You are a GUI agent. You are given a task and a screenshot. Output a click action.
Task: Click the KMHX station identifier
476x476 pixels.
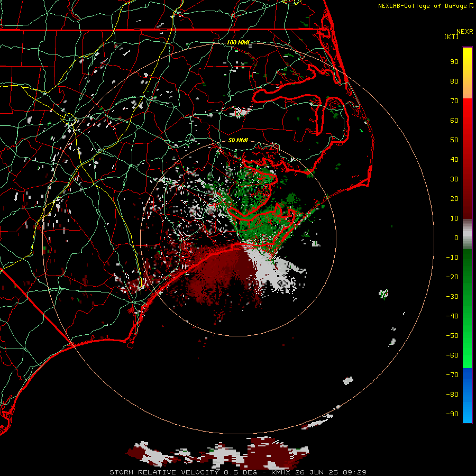click(280, 472)
